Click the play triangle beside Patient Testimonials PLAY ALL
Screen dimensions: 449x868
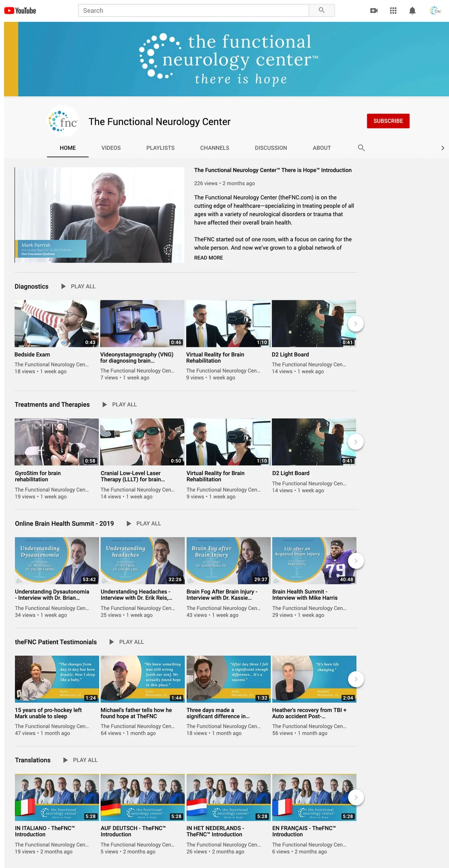coord(112,642)
